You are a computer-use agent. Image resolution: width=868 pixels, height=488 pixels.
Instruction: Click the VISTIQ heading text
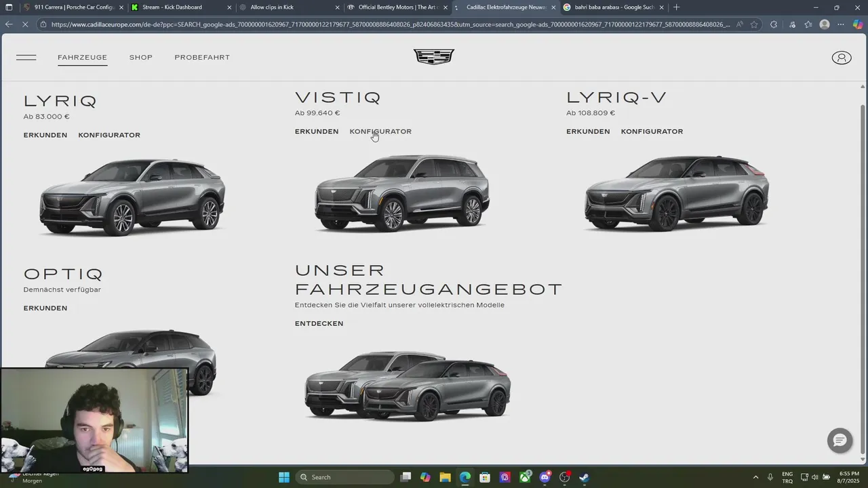[x=338, y=98]
